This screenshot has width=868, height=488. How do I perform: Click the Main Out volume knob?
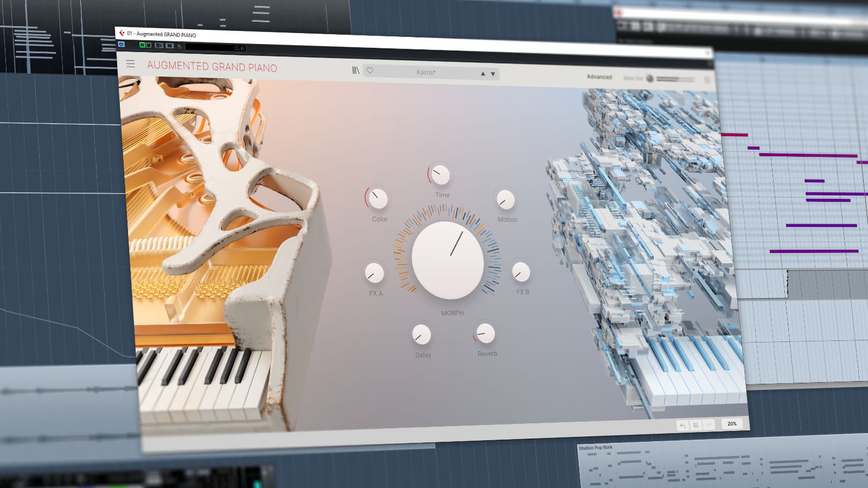[650, 78]
